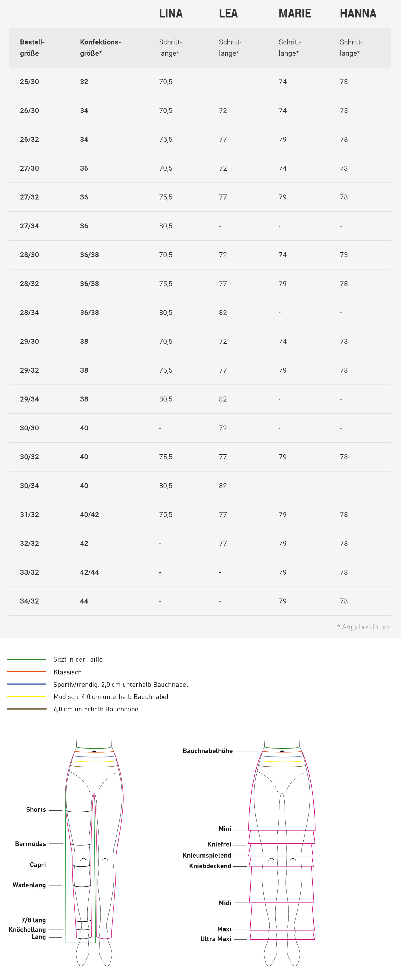Click the Bauchnabelhöhe label
Screen dimensions: 401x980
tap(208, 751)
